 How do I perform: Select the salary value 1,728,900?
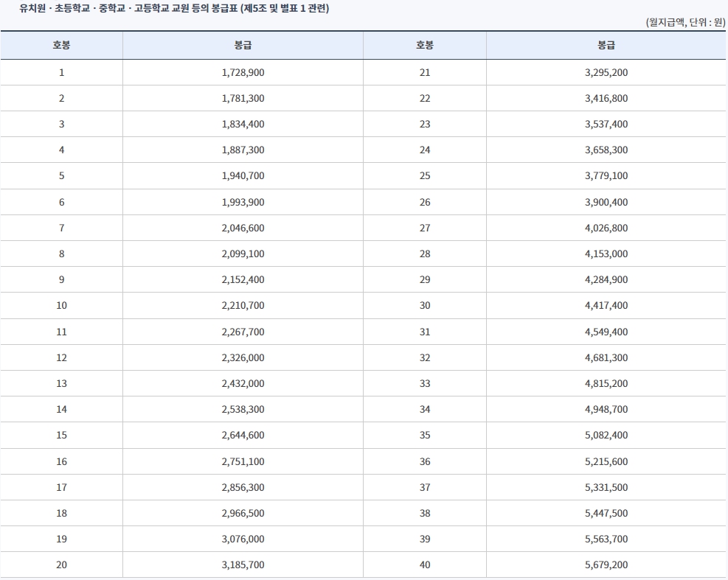(243, 72)
